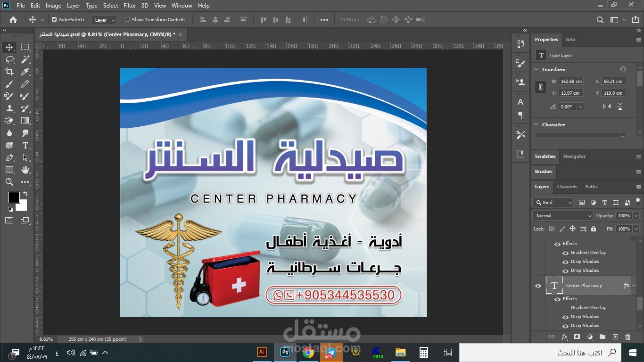
Task: Activate the Crop tool
Action: (9, 72)
